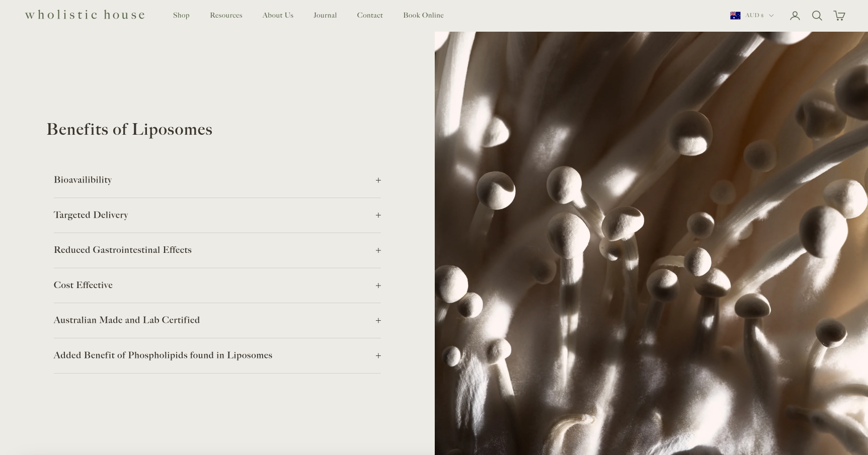Screen dimensions: 868x455
Task: Click plus icon beside Targeted Delivery
Action: tap(378, 215)
